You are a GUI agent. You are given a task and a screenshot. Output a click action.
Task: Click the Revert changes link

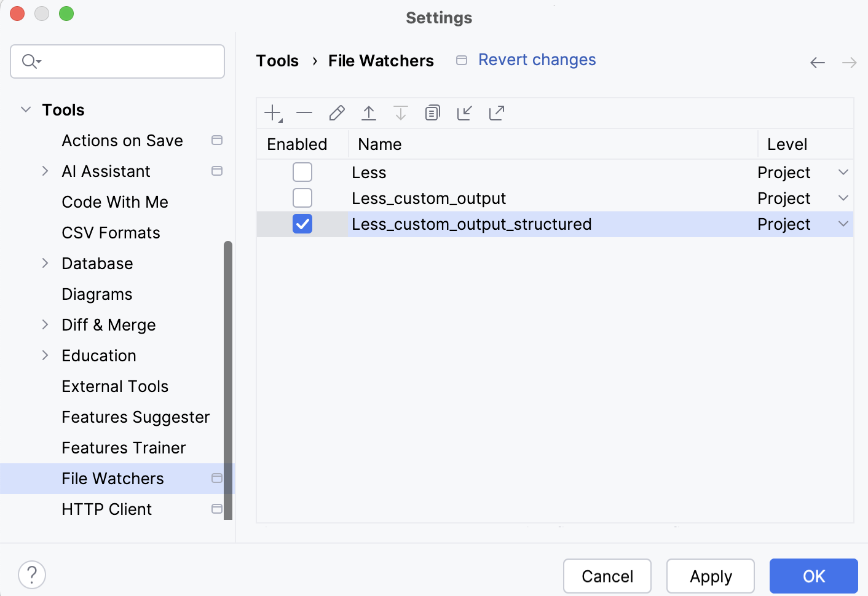click(537, 60)
